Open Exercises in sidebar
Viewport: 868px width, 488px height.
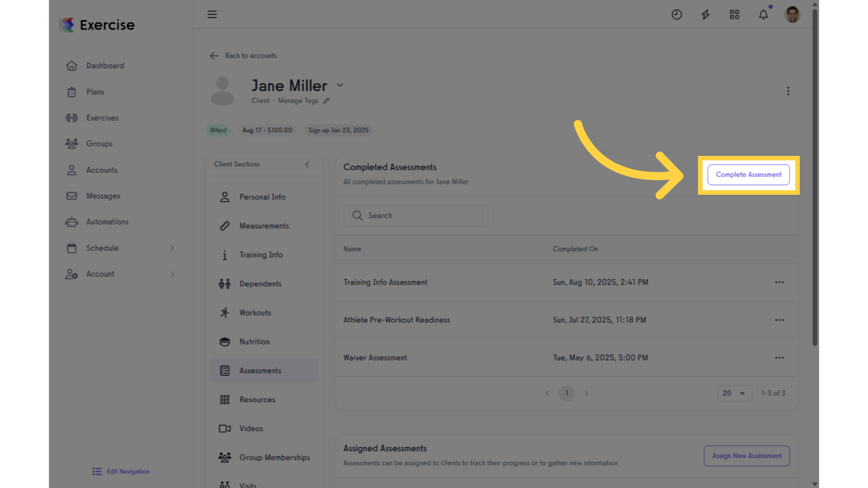point(102,118)
